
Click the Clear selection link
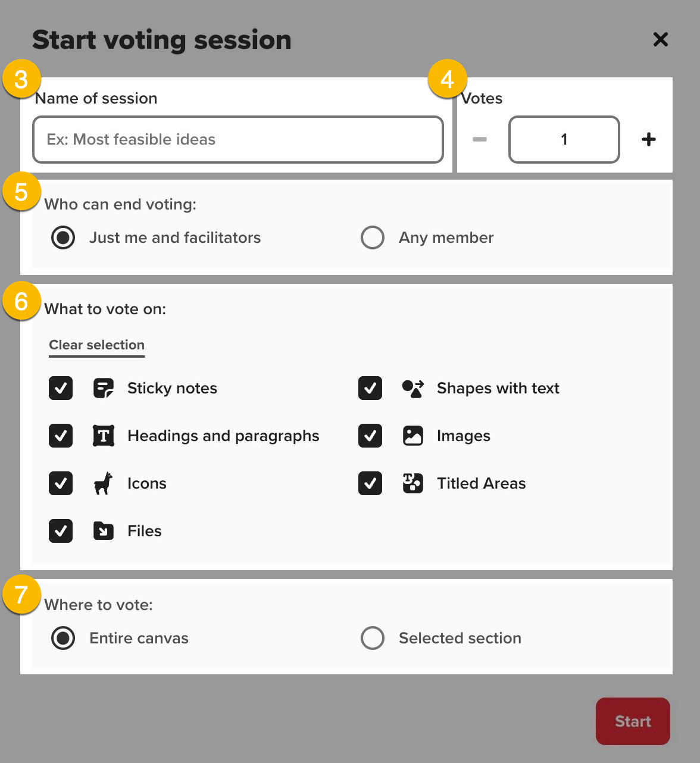(96, 345)
